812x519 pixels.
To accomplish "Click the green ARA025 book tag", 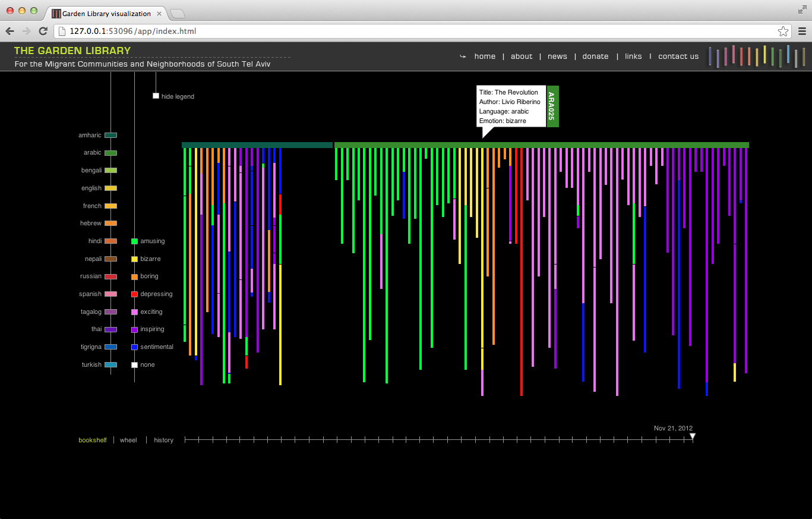I will pos(552,106).
